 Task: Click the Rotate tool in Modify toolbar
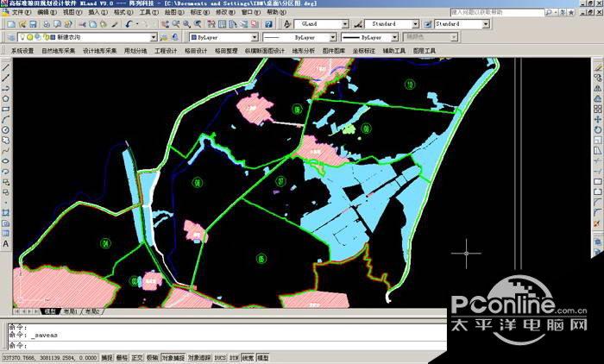(x=597, y=129)
